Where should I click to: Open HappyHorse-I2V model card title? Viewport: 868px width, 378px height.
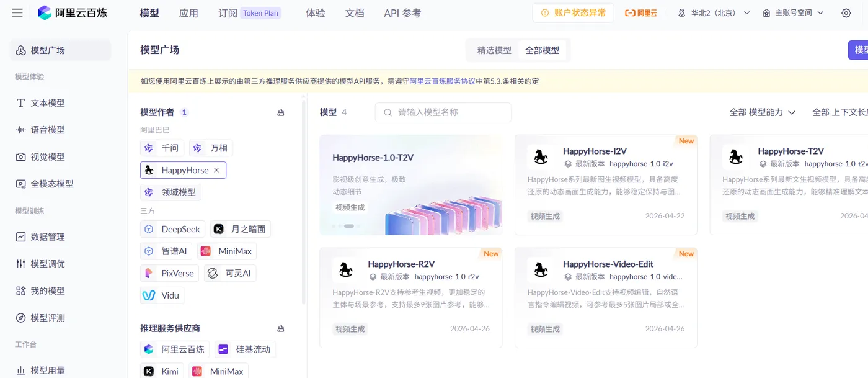click(x=595, y=151)
